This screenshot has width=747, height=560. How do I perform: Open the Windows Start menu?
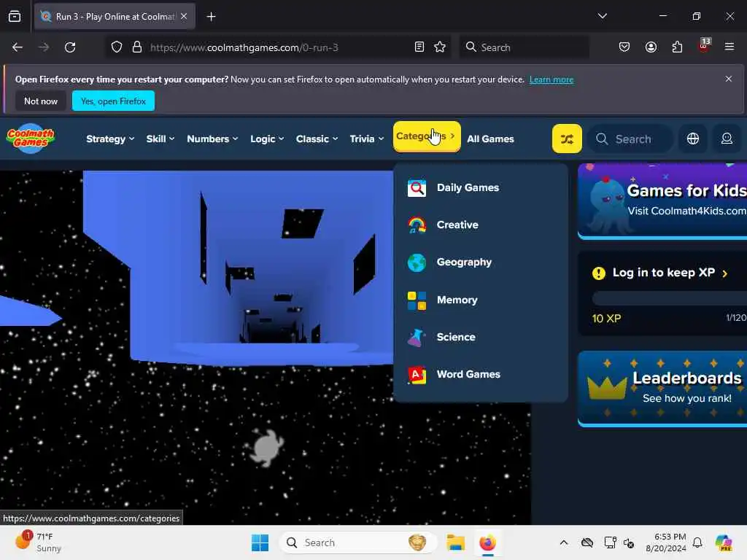[x=260, y=542]
